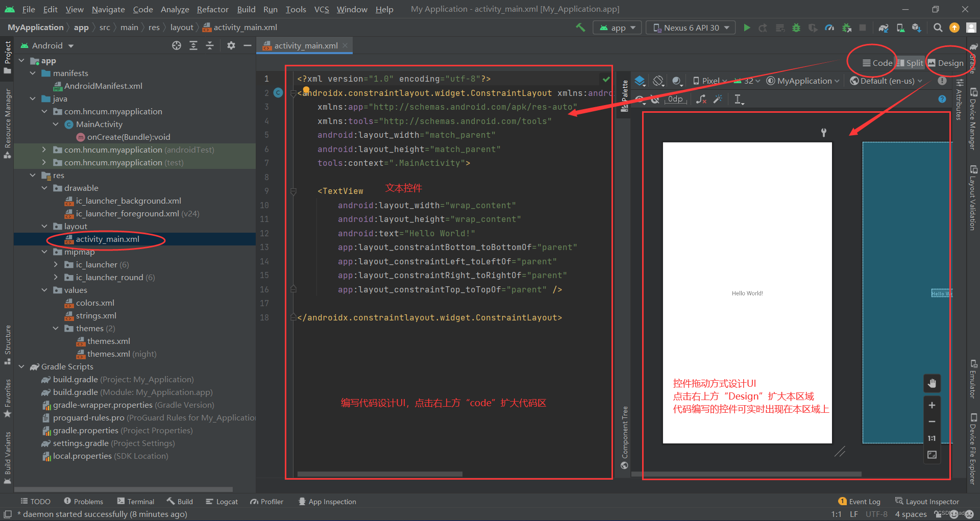The height and width of the screenshot is (521, 980).
Task: Zoom out with the minus button
Action: [x=932, y=421]
